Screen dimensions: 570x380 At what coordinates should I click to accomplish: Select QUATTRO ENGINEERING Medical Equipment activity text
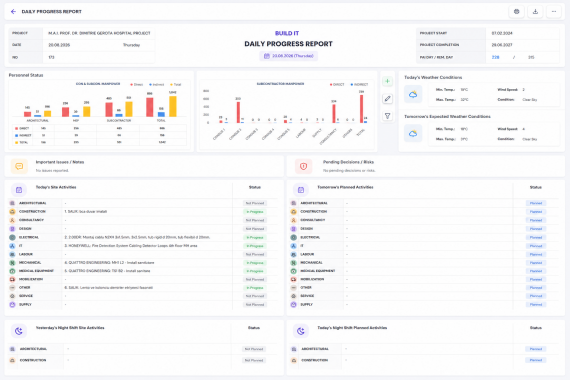click(x=107, y=271)
